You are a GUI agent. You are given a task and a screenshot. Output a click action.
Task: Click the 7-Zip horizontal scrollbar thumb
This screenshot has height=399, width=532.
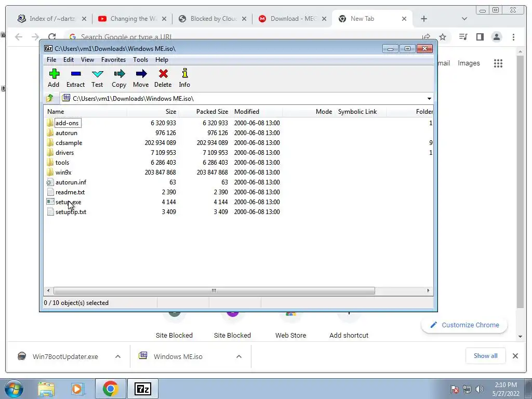[214, 290]
